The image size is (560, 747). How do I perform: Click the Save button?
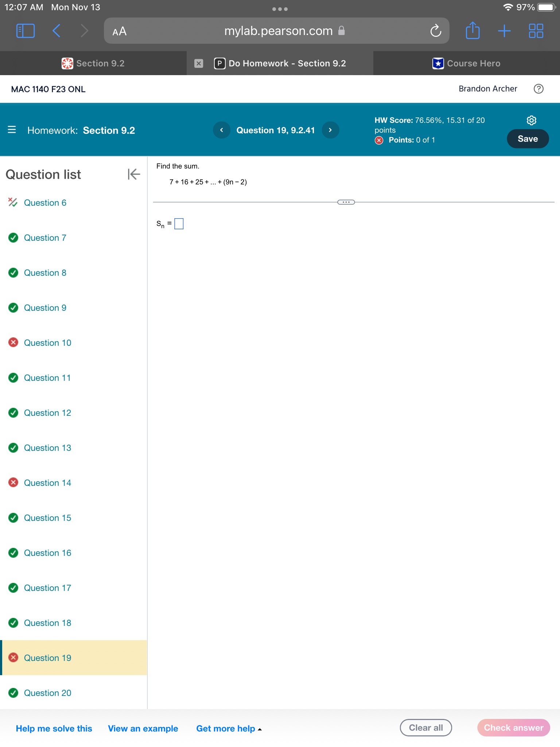pos(528,139)
